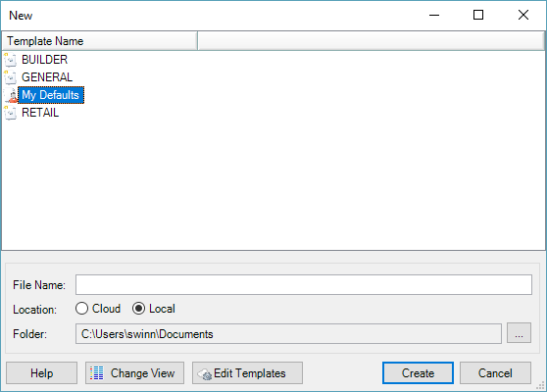Cancel the New dialog
This screenshot has width=547, height=392.
[495, 373]
